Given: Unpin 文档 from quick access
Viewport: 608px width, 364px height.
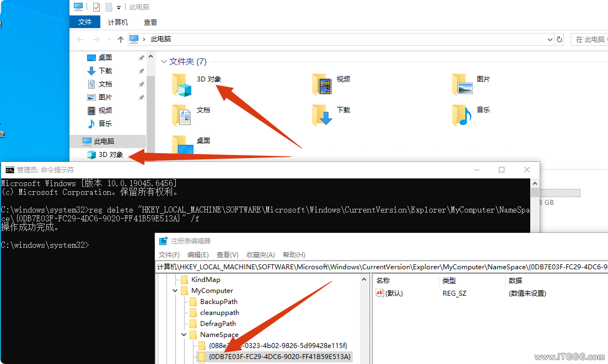Looking at the screenshot, I should [x=140, y=84].
